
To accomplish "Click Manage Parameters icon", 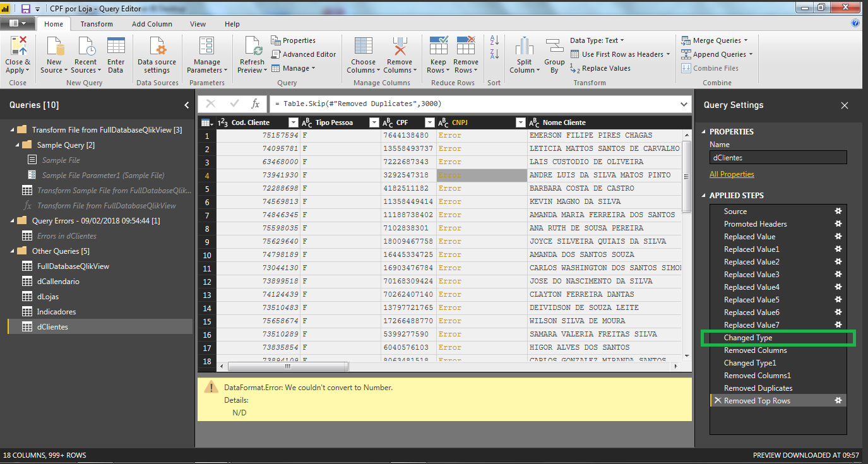I will (206, 47).
